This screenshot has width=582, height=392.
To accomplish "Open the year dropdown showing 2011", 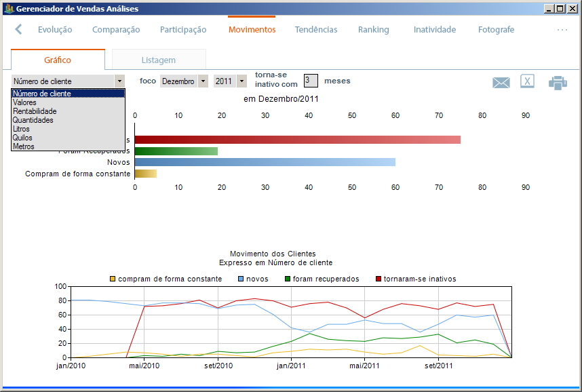I will pos(241,81).
